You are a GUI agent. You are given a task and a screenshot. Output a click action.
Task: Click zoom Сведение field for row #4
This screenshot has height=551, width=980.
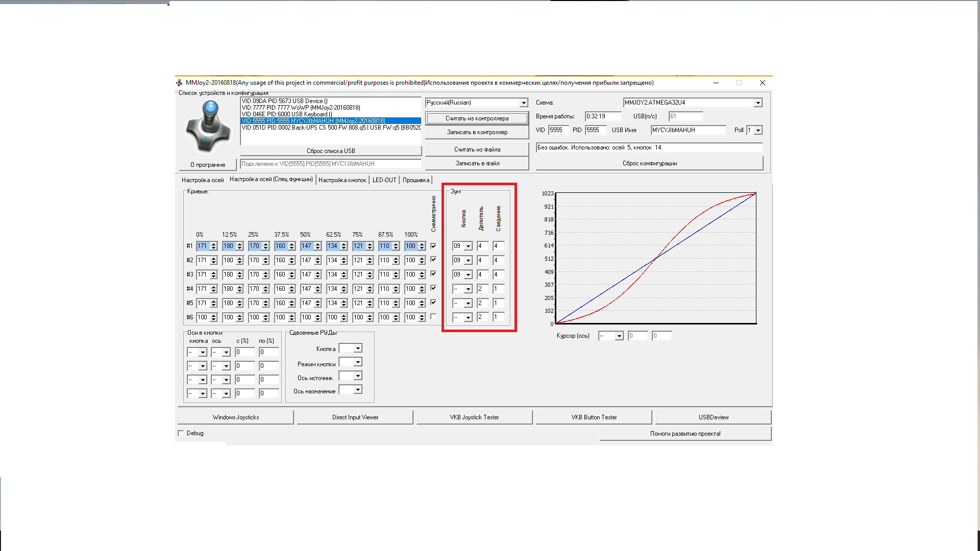point(498,289)
